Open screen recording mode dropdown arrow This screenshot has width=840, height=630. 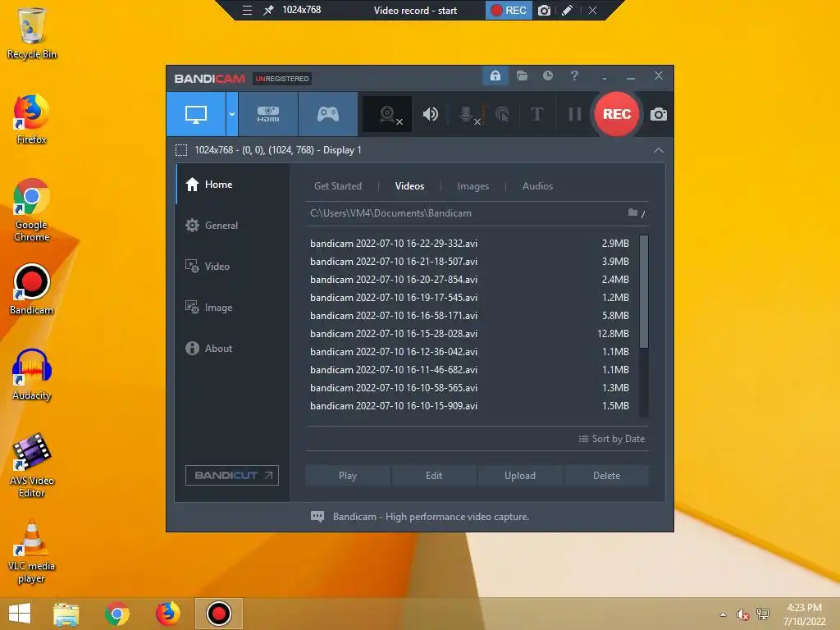point(232,114)
